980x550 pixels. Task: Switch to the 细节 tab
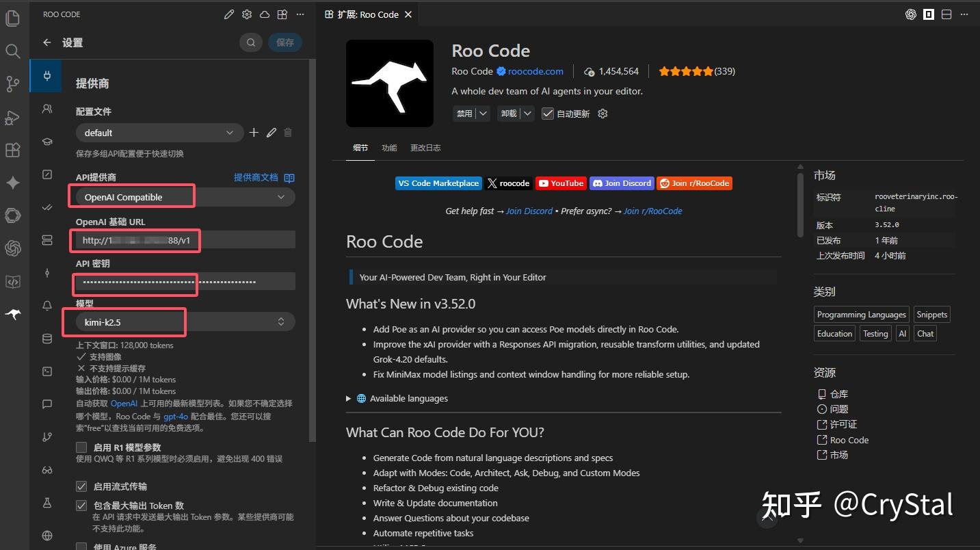click(x=360, y=148)
